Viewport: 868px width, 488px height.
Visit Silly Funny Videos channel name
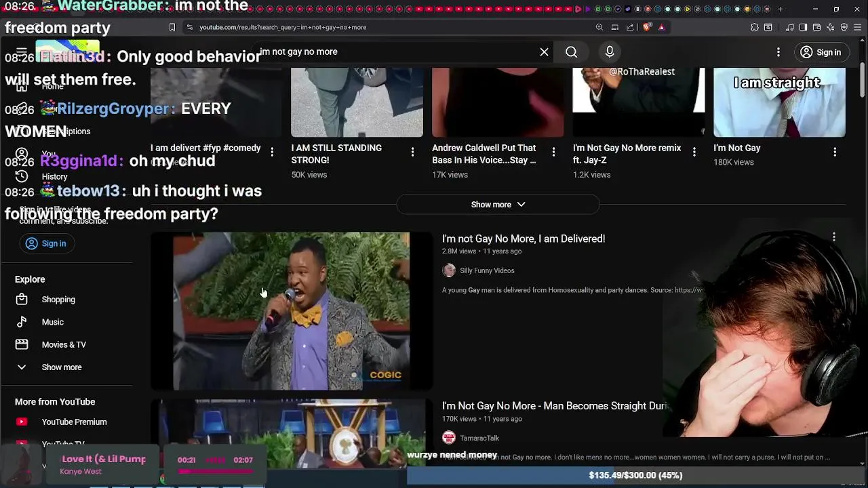click(487, 270)
